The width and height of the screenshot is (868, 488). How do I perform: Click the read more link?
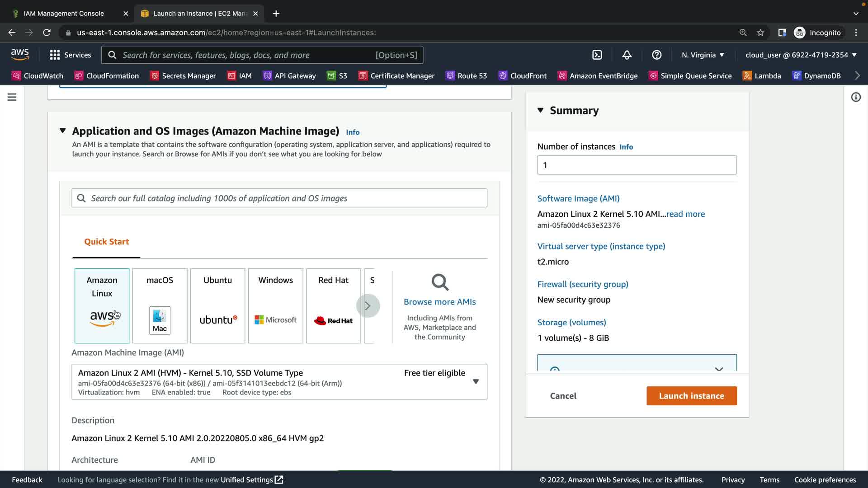pyautogui.click(x=685, y=214)
